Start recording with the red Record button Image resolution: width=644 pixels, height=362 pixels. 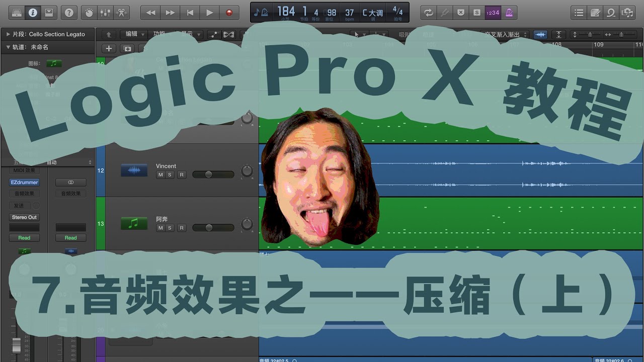tap(229, 13)
